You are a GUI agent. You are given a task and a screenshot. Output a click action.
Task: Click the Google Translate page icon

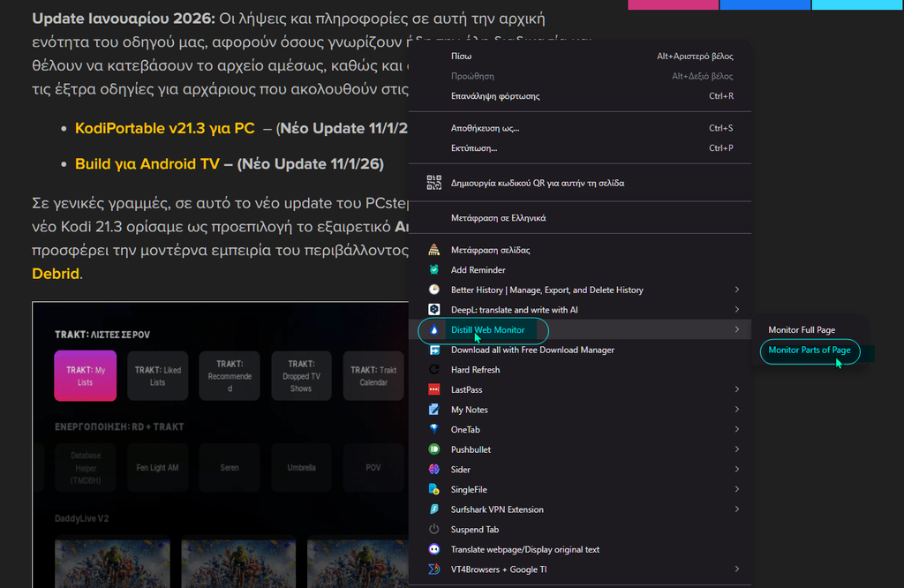pos(434,250)
